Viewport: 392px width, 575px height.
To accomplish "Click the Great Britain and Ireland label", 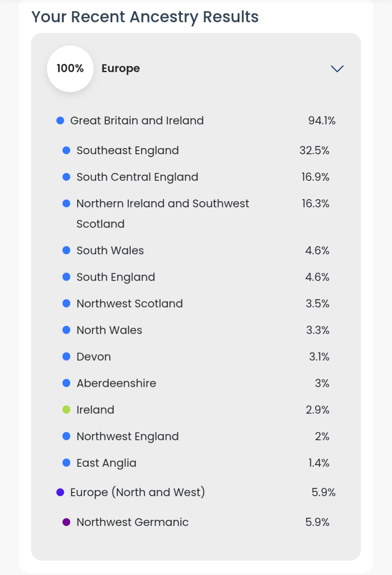I will [137, 121].
